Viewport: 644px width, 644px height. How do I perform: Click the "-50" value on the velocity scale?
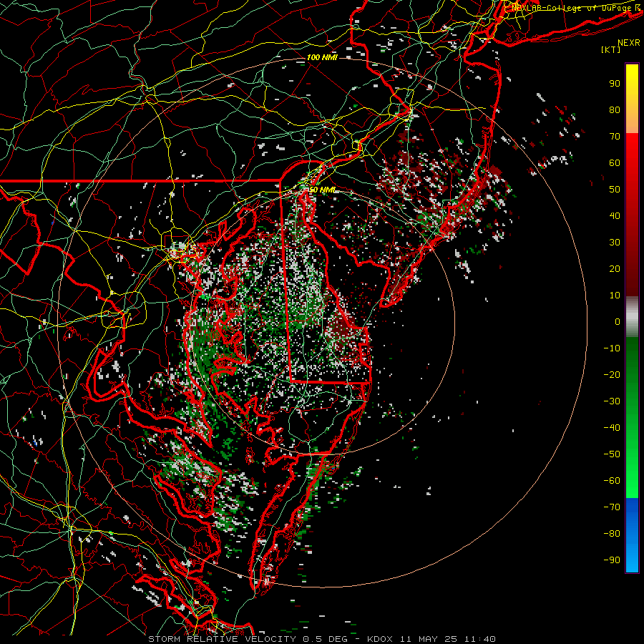(x=612, y=454)
